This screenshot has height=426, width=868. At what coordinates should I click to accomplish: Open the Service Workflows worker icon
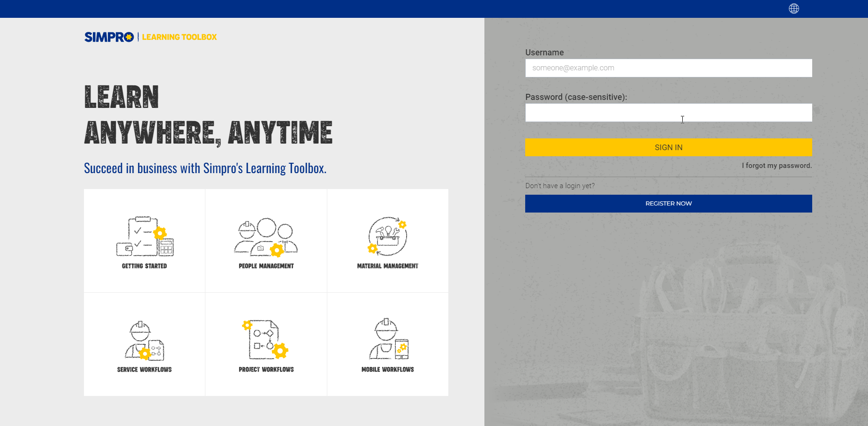[x=144, y=341]
